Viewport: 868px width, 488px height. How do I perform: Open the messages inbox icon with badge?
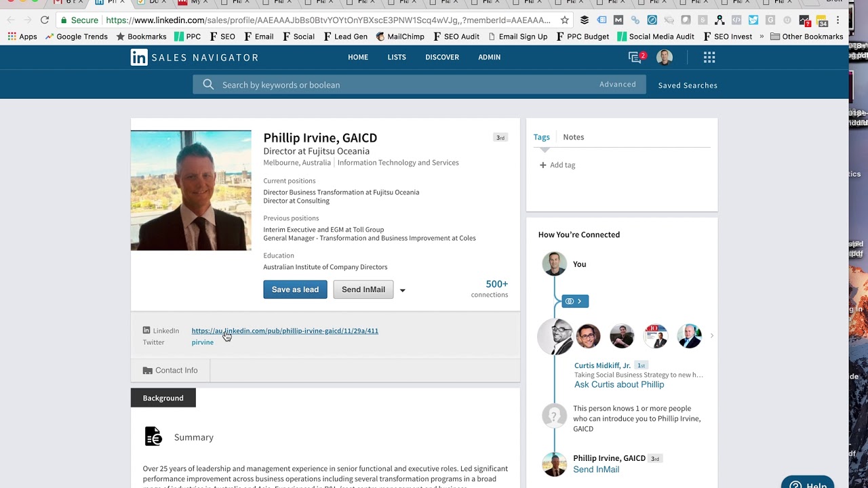click(x=637, y=57)
